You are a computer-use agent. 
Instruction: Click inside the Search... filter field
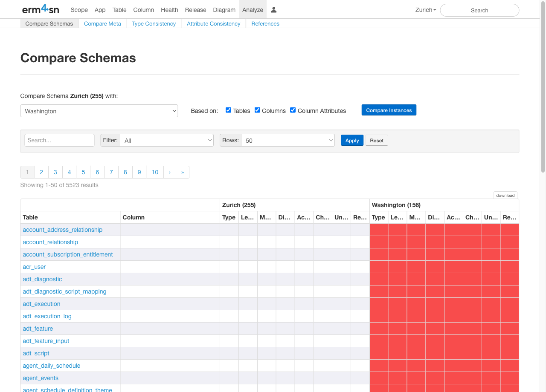pyautogui.click(x=59, y=140)
